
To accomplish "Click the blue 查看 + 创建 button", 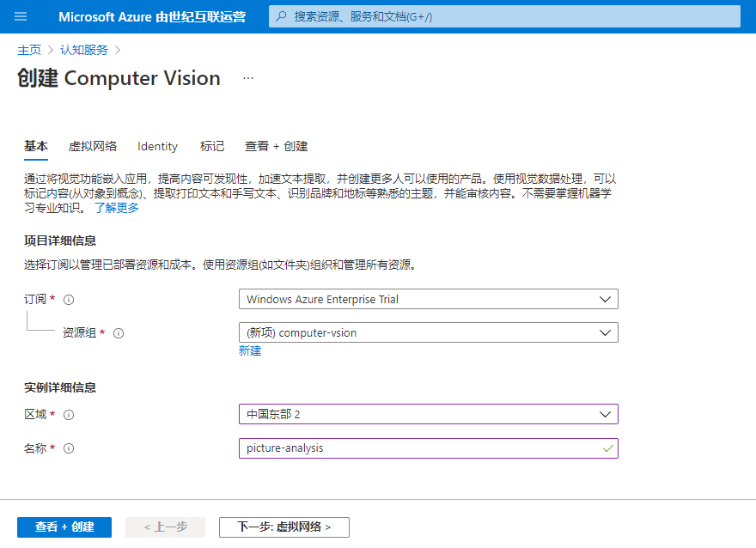I will 64,527.
